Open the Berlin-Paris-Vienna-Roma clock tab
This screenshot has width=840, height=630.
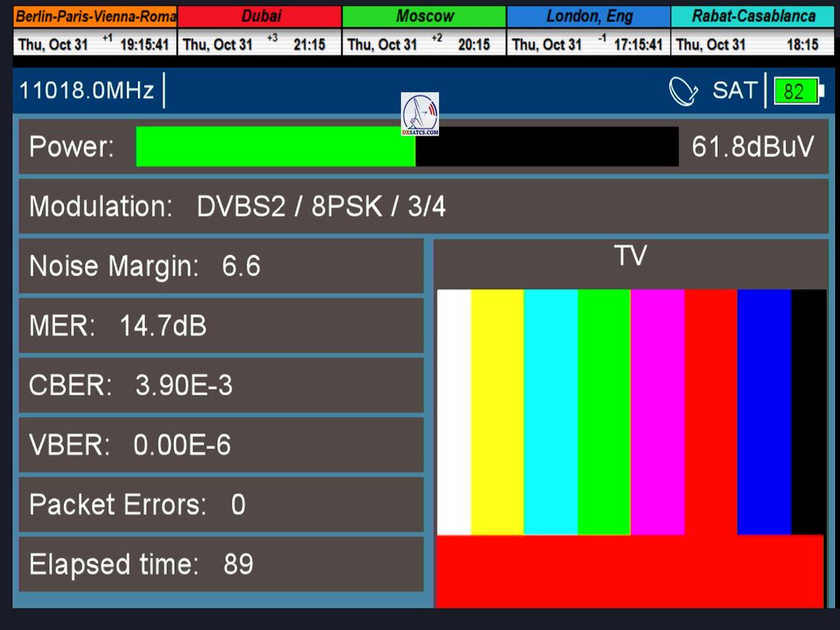click(x=95, y=16)
